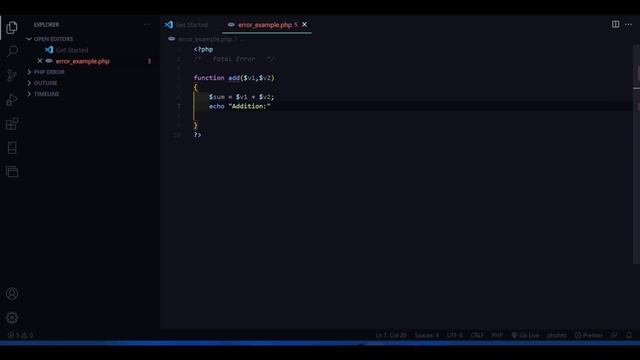
Task: Click the editor vertical scrollbar
Action: tap(637, 155)
